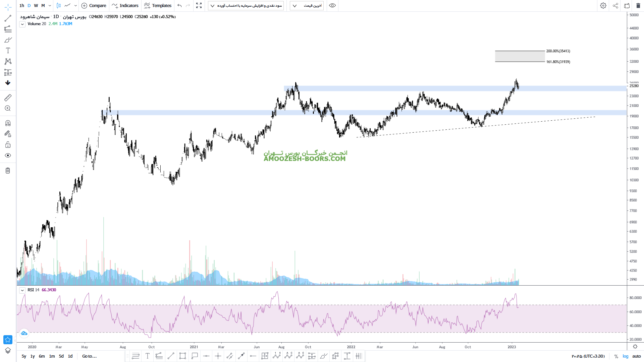Click the fullscreen mode icon
The image size is (644, 362).
click(x=199, y=5)
